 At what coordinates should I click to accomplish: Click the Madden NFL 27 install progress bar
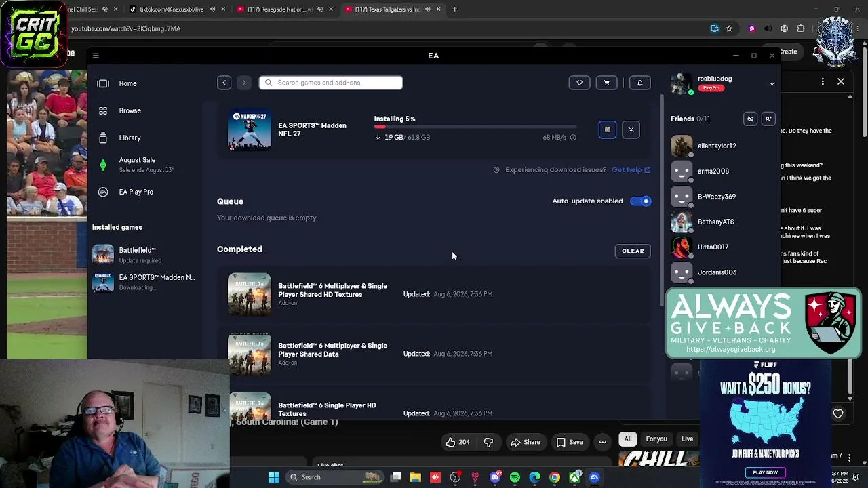(475, 127)
